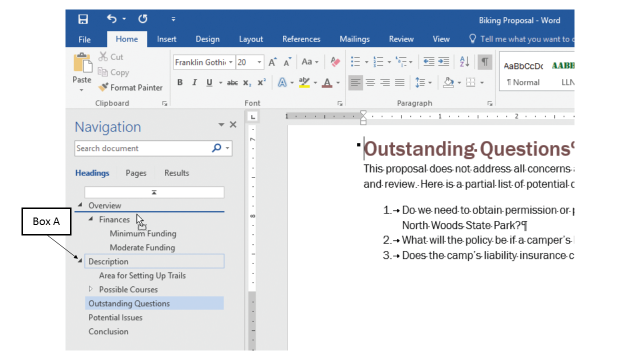Undo the last action
The height and width of the screenshot is (360, 640).
tap(111, 19)
